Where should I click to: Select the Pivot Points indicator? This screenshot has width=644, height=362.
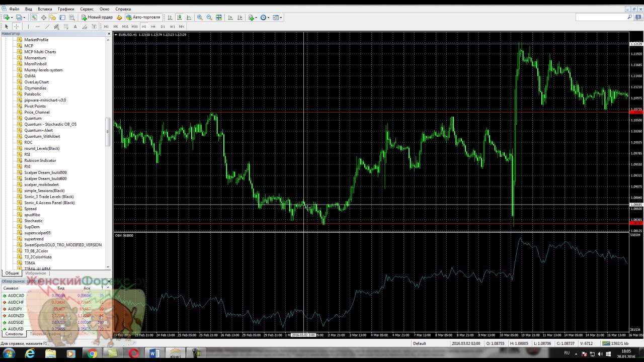click(x=35, y=106)
